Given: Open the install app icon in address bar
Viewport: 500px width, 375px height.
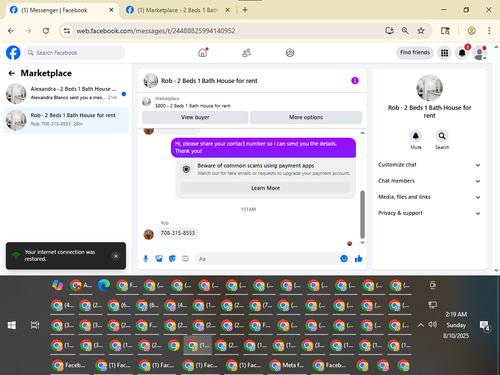Looking at the screenshot, I should click(x=389, y=31).
